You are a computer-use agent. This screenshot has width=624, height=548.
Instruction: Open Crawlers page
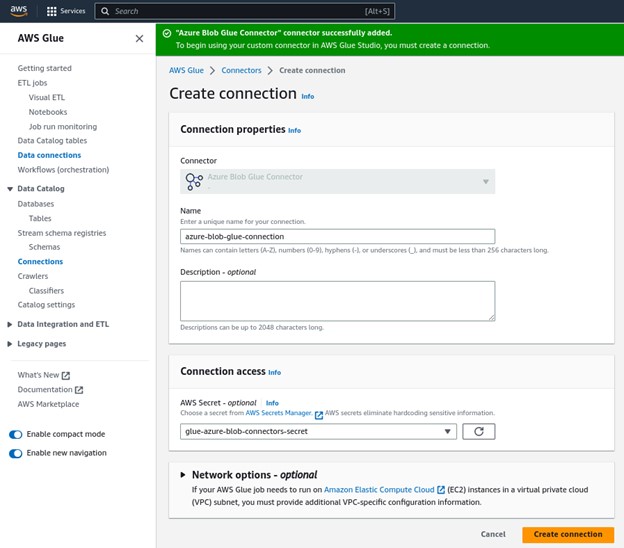tap(33, 276)
